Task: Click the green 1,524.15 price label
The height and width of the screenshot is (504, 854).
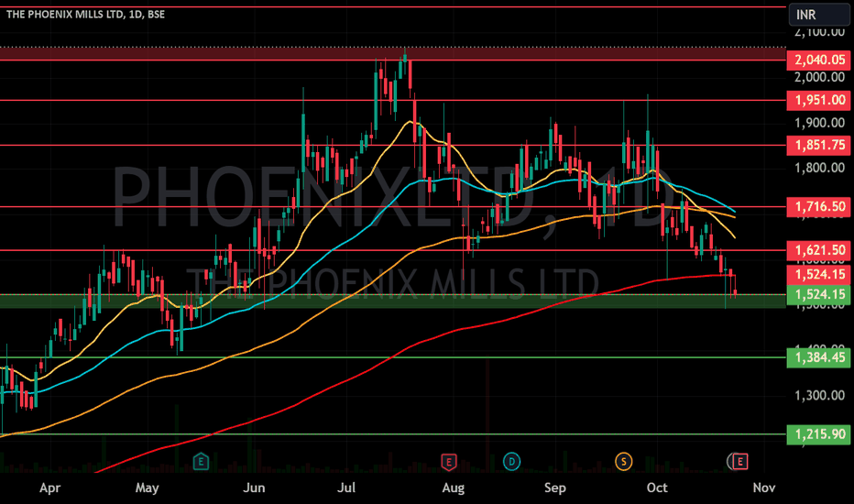Action: coord(818,295)
